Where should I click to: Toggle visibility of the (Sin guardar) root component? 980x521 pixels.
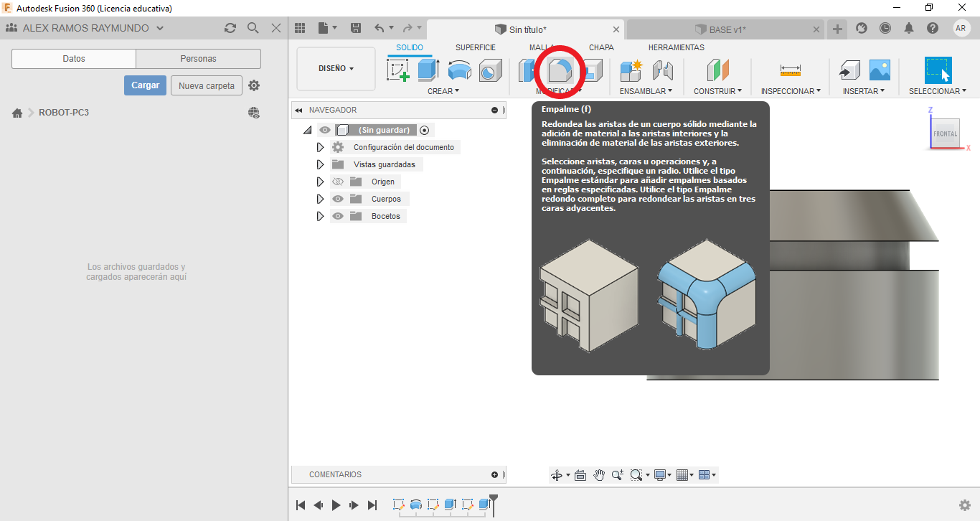tap(325, 130)
